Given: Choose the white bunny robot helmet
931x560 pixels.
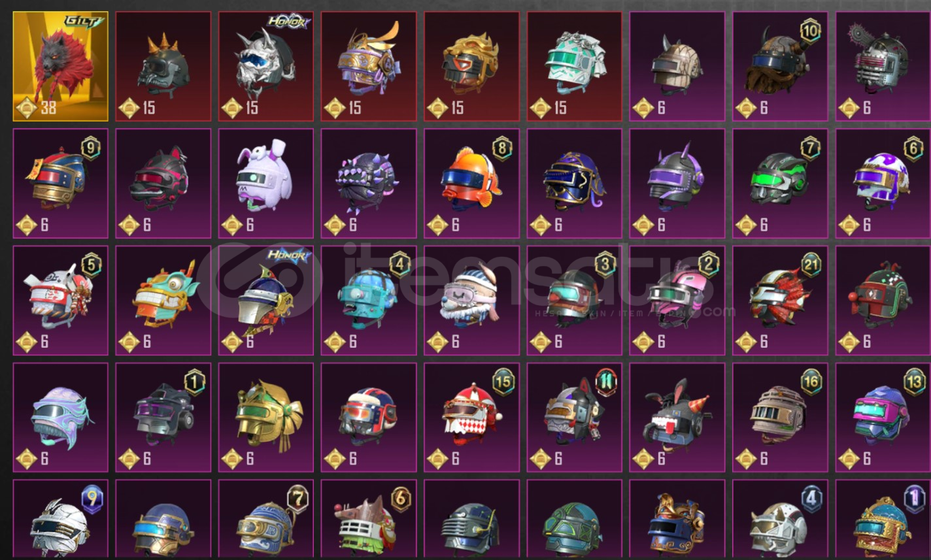Looking at the screenshot, I should [x=265, y=183].
